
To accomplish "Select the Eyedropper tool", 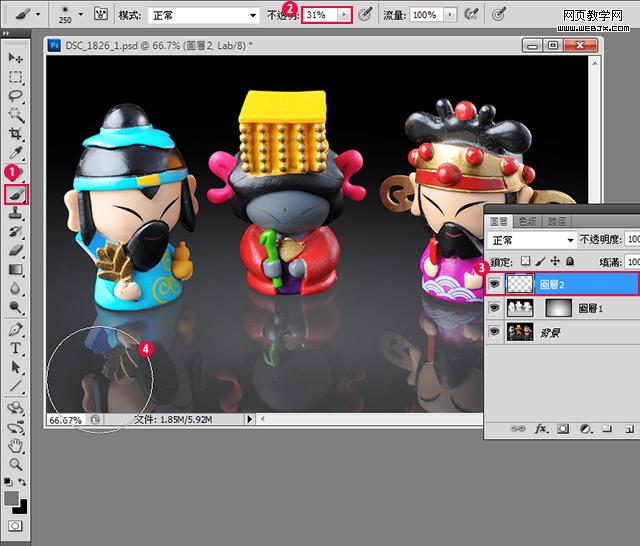I will click(x=16, y=153).
